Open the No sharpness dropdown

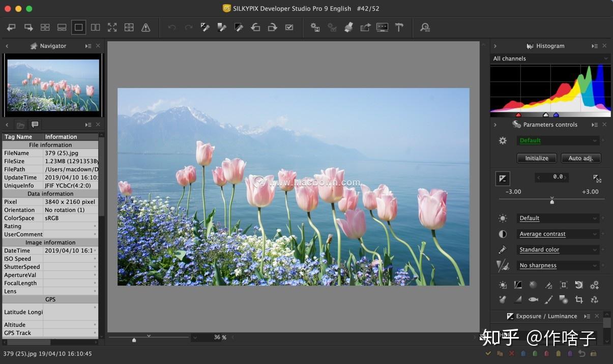(558, 265)
